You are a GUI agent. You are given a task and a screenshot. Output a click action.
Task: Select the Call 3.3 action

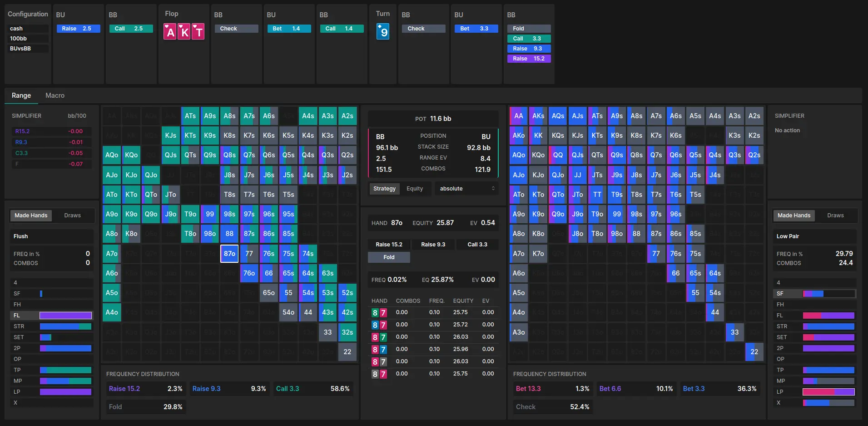point(477,244)
